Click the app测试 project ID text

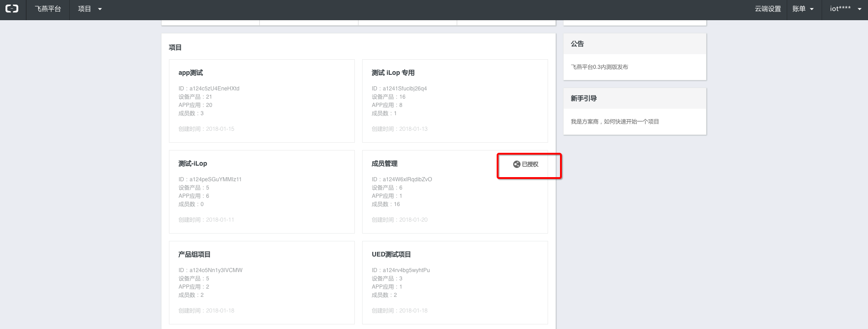(x=209, y=89)
